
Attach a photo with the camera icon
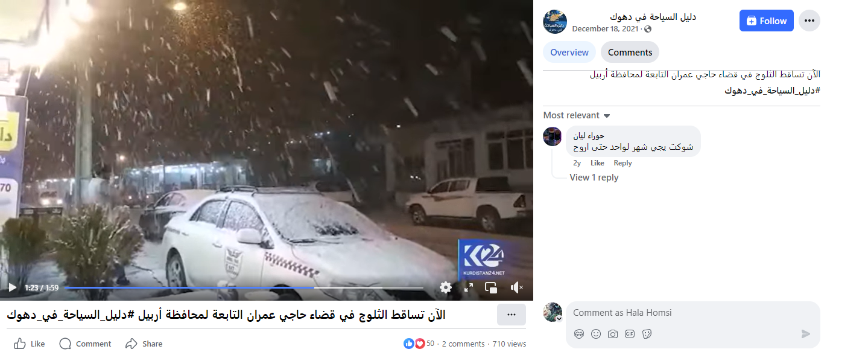pyautogui.click(x=613, y=334)
